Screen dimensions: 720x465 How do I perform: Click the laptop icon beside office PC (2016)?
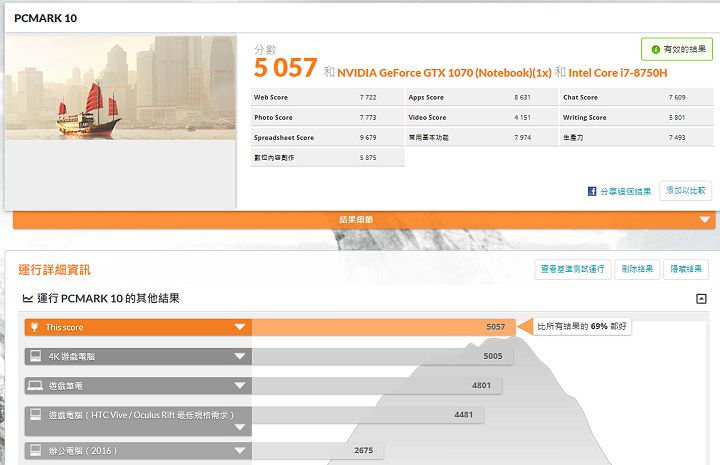(x=35, y=451)
